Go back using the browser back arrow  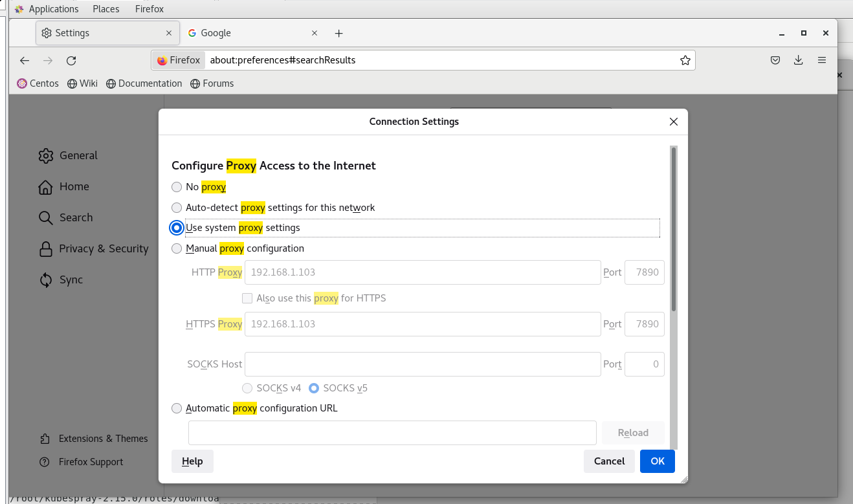(x=25, y=60)
